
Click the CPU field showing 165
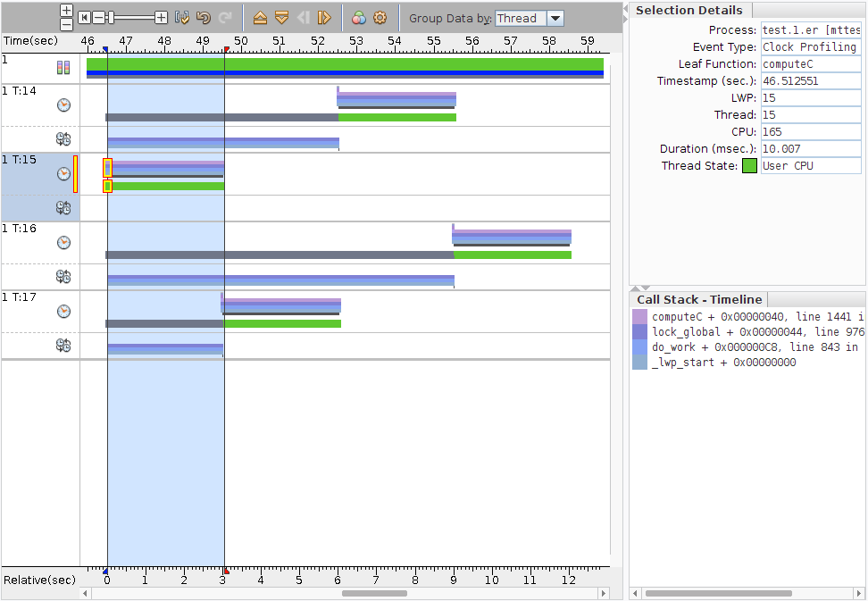[811, 131]
